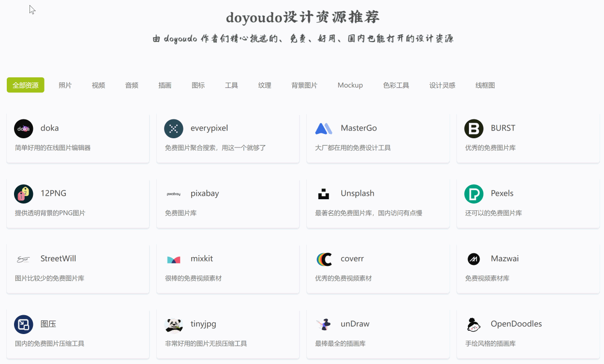Open the Pexels title link

click(x=502, y=193)
